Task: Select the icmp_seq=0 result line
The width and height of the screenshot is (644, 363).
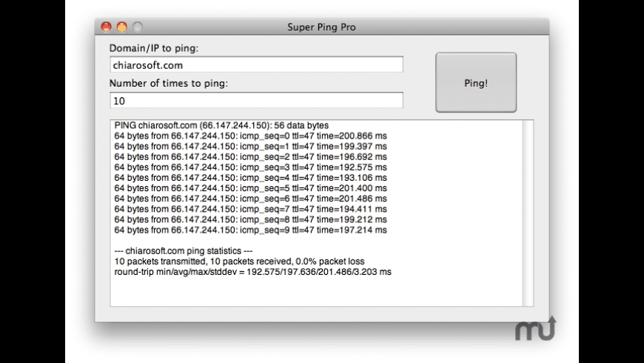Action: [x=251, y=136]
